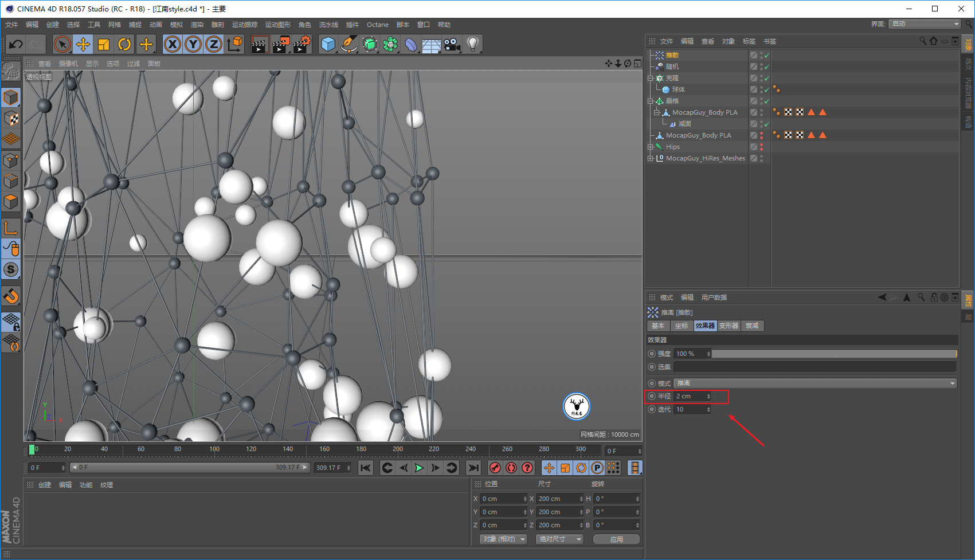
Task: Add a cube primitive object
Action: click(x=328, y=44)
